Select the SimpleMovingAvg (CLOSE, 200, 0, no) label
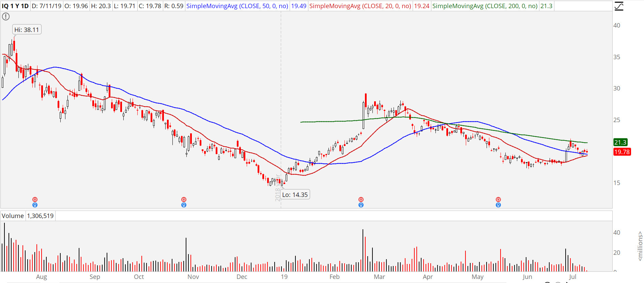 coord(485,6)
